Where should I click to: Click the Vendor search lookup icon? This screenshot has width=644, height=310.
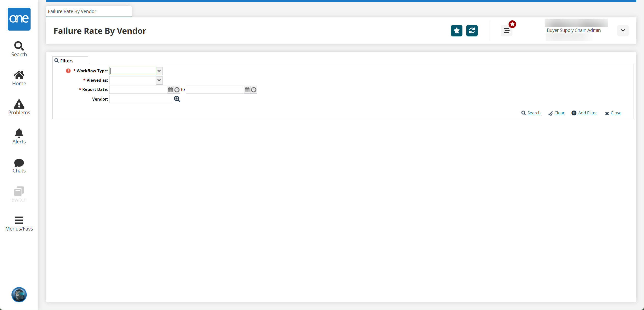point(177,99)
